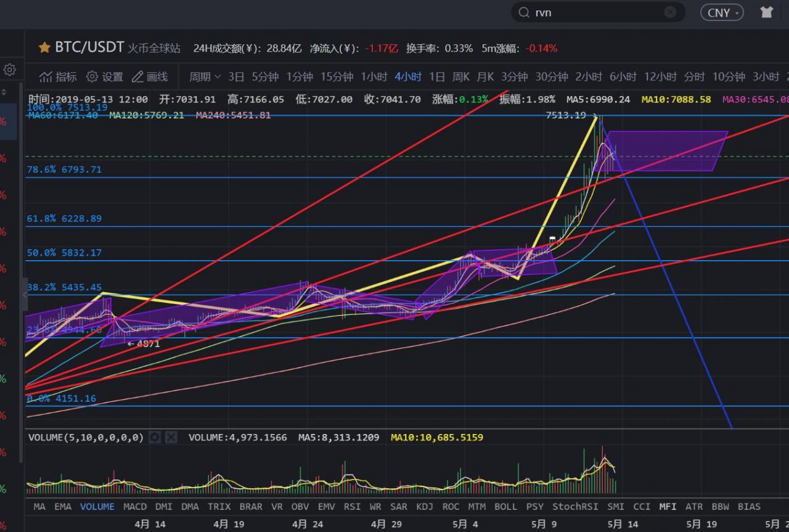The width and height of the screenshot is (789, 532).
Task: Select ROC indicator
Action: (451, 507)
